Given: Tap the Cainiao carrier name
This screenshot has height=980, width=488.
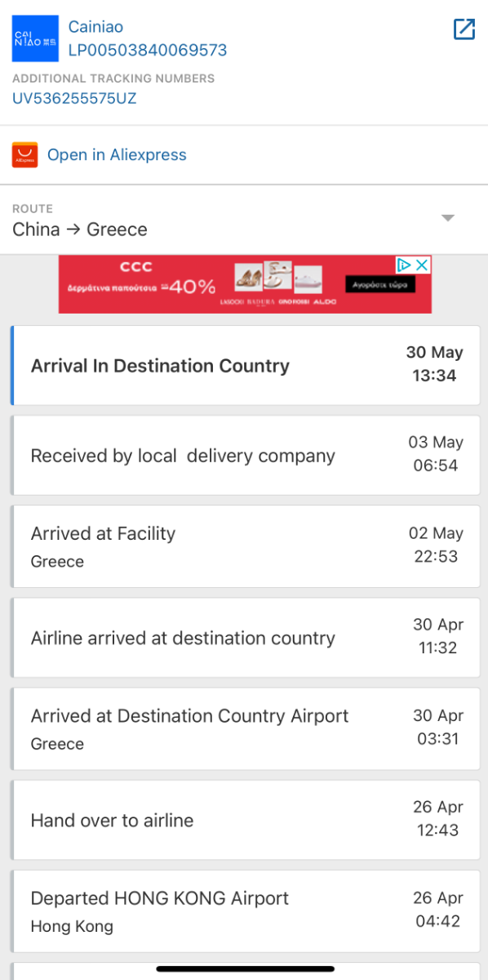Looking at the screenshot, I should [x=95, y=27].
